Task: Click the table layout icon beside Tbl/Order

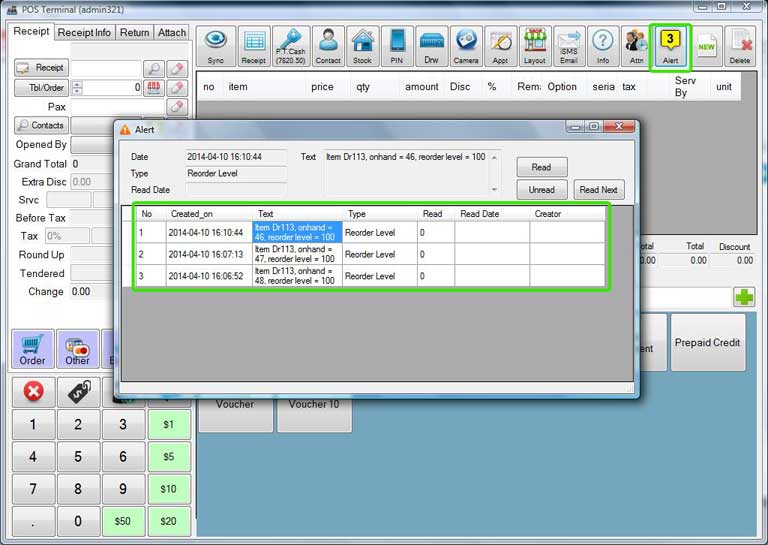Action: coord(153,88)
